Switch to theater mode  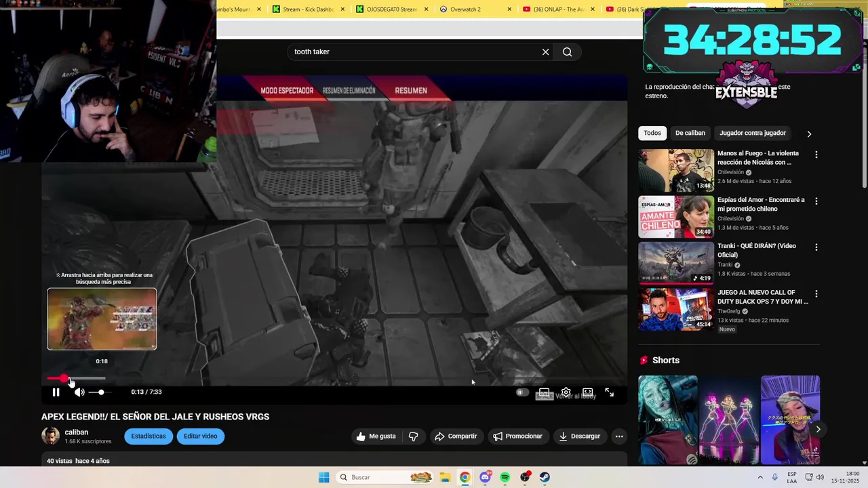click(x=587, y=392)
